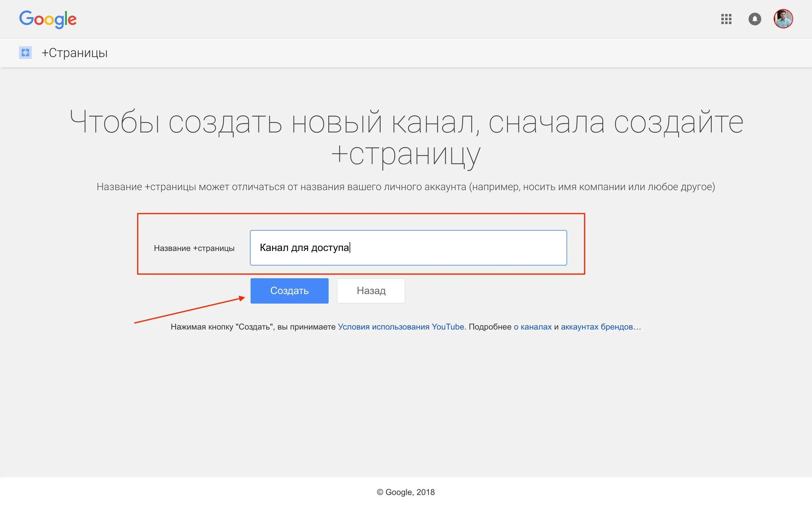Image resolution: width=812 pixels, height=507 pixels.
Task: Click the blue +Страницы page icon
Action: (25, 53)
